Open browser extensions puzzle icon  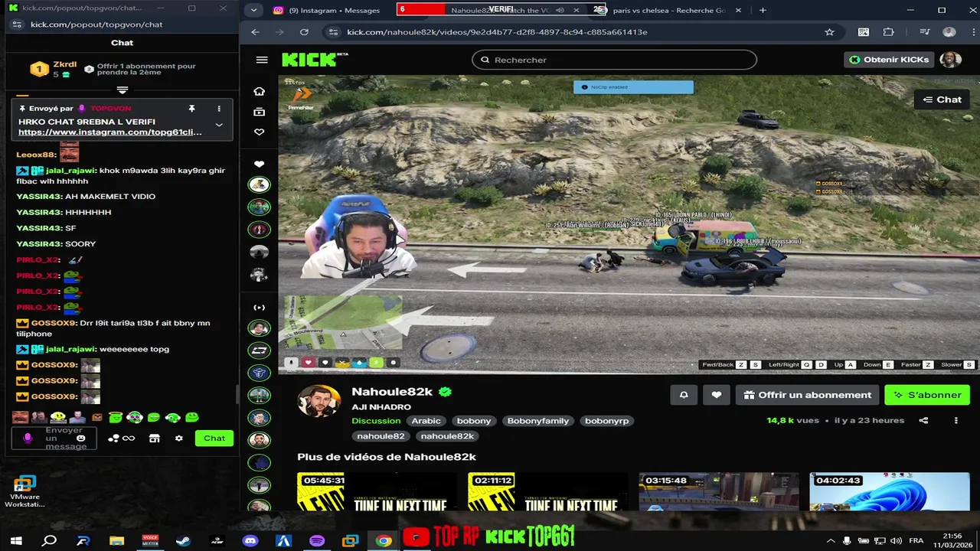888,32
